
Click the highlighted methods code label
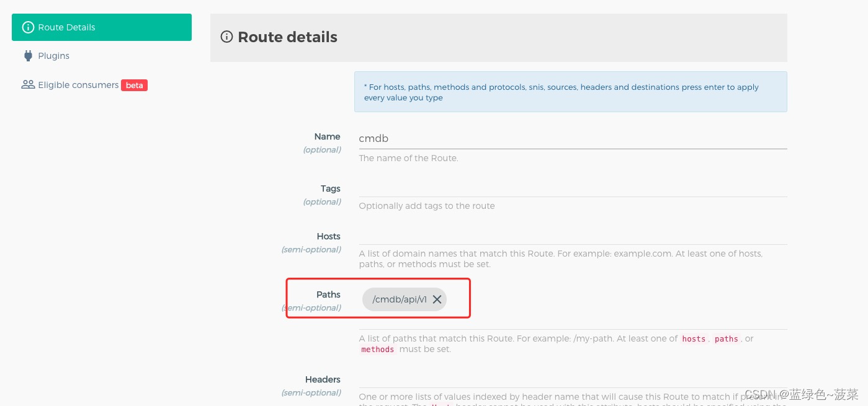pyautogui.click(x=378, y=349)
